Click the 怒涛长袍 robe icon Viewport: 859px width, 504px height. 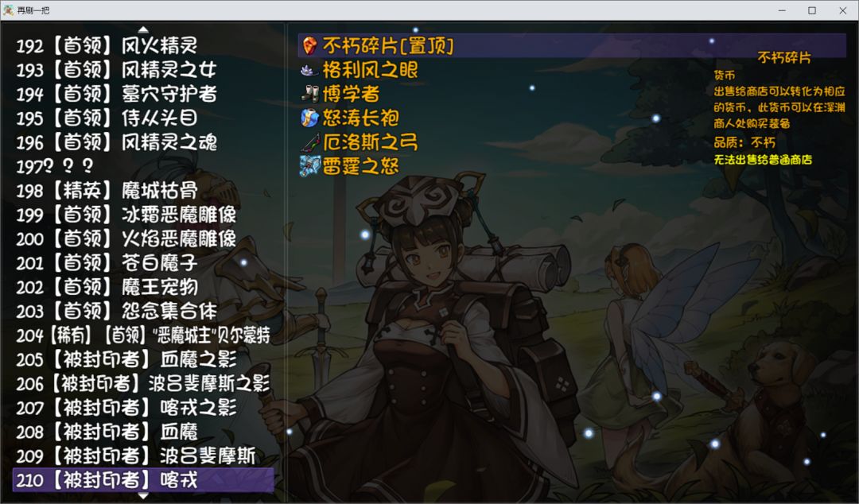click(x=309, y=118)
